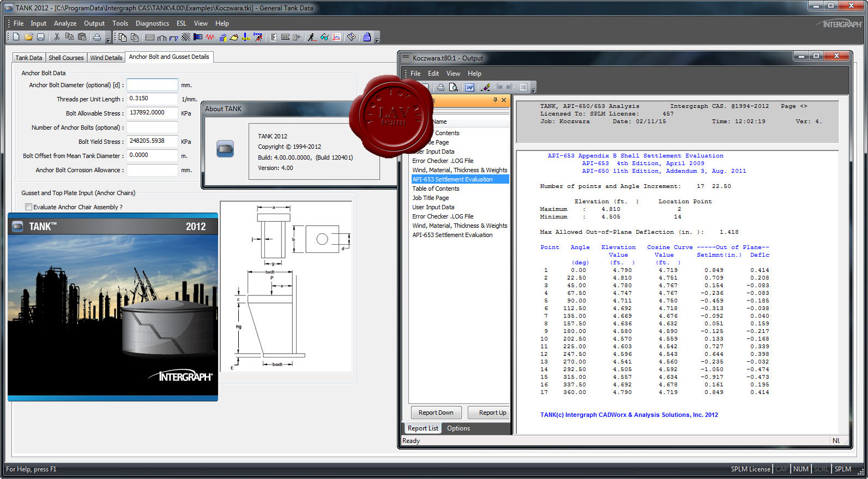This screenshot has height=479, width=868.
Task: Close the report list panel with X
Action: coord(504,100)
